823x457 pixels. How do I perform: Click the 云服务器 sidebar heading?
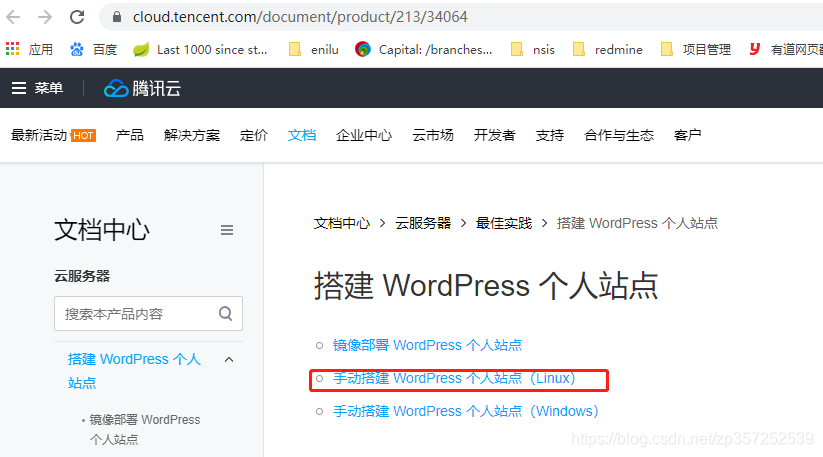(x=82, y=276)
